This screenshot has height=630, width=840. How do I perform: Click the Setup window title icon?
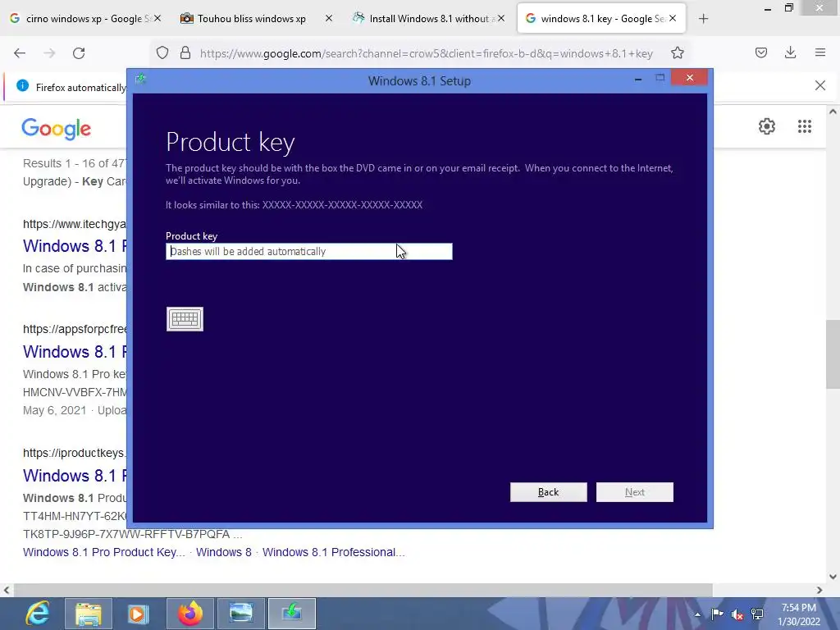tap(140, 80)
